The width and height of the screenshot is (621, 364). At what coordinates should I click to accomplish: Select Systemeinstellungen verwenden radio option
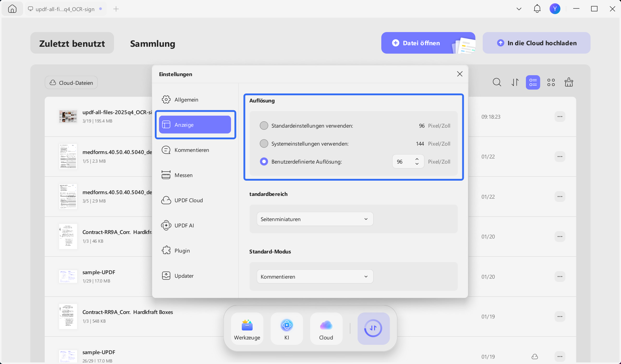pos(264,144)
